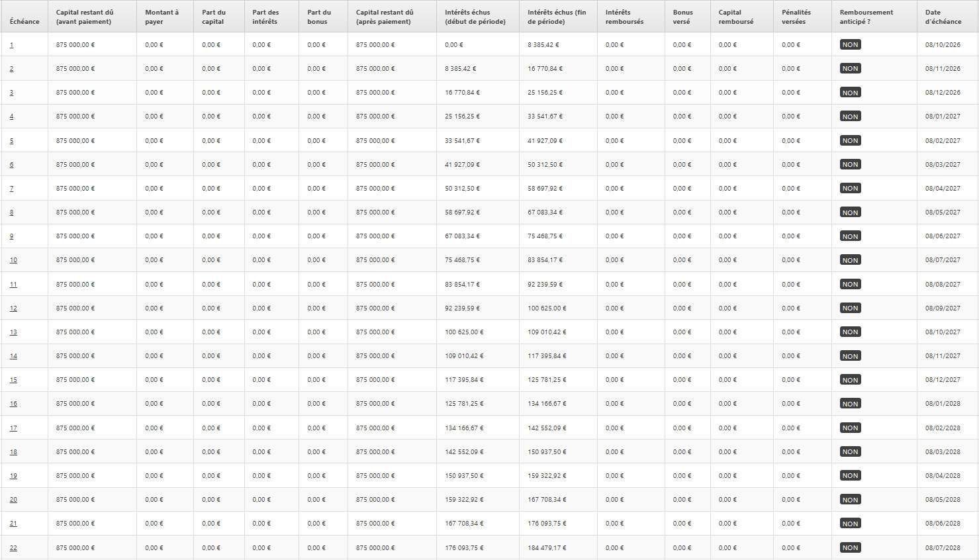Open échéance number 21 link

click(13, 524)
